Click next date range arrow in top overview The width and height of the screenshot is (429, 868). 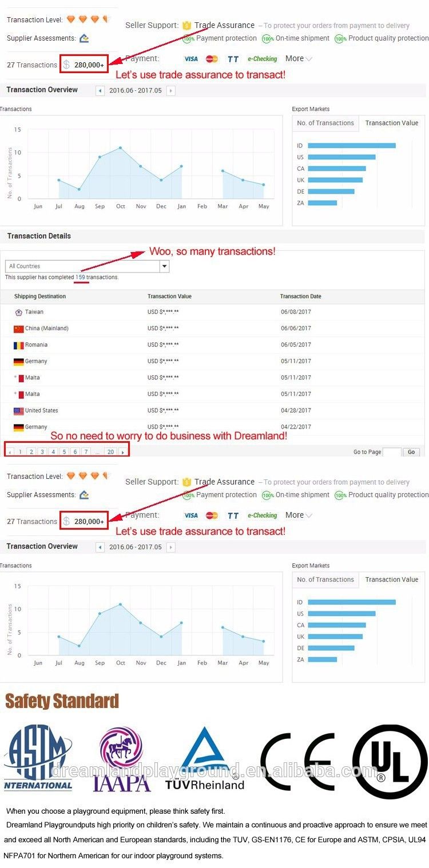tap(170, 90)
